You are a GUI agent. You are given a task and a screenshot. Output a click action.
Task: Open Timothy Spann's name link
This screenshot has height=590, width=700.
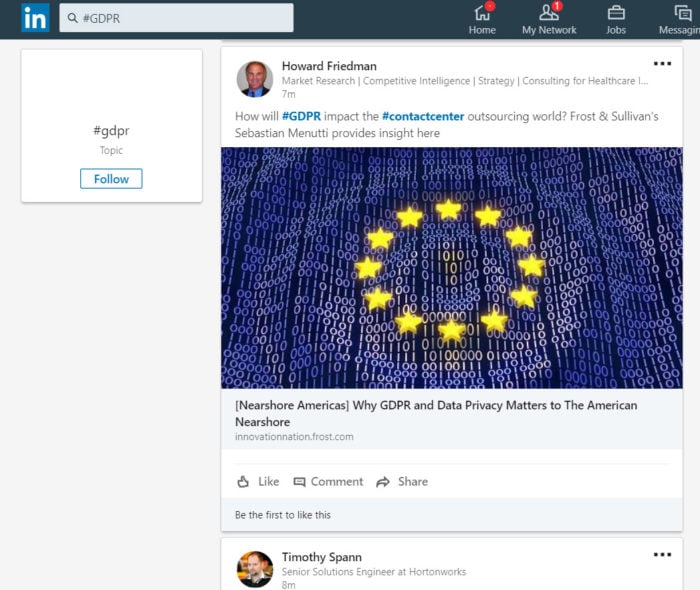coord(321,557)
